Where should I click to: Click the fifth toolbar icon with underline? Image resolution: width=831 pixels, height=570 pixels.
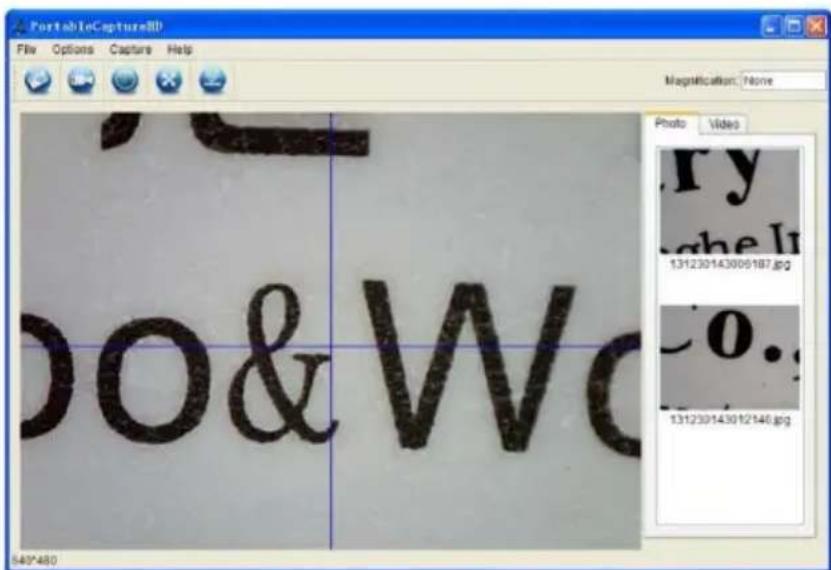[213, 81]
